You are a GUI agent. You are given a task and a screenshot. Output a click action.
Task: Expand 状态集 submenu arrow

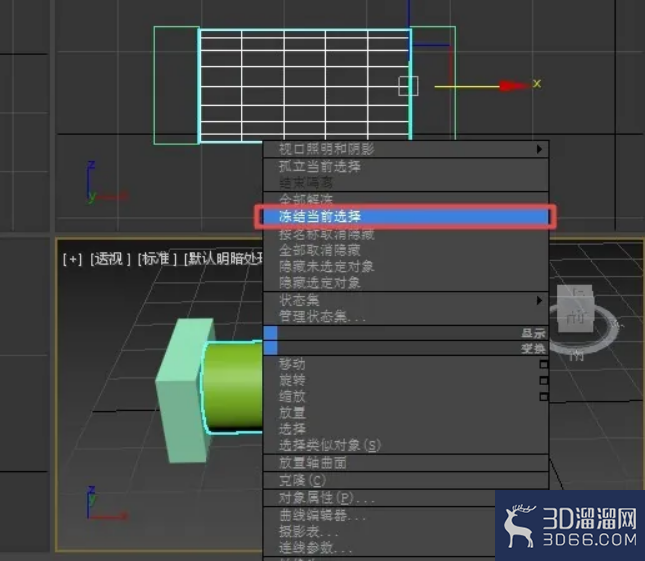539,300
